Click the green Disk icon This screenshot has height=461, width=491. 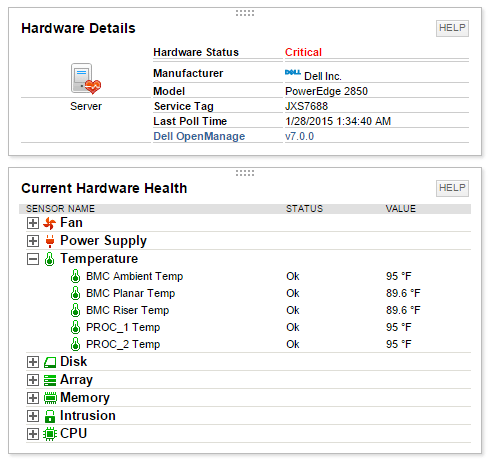coord(50,362)
